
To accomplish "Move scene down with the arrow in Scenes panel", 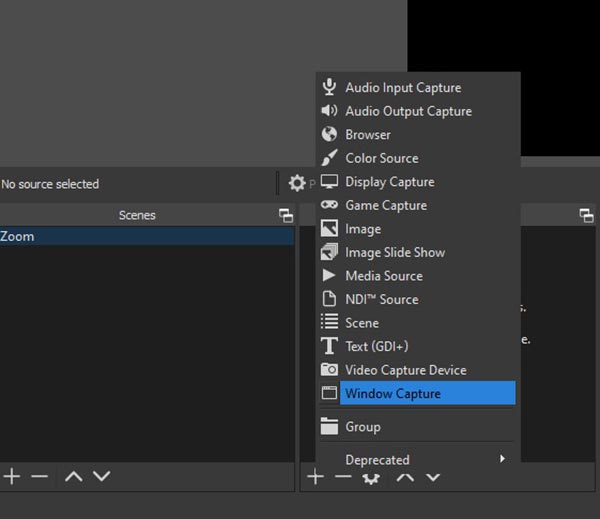I will tap(102, 477).
